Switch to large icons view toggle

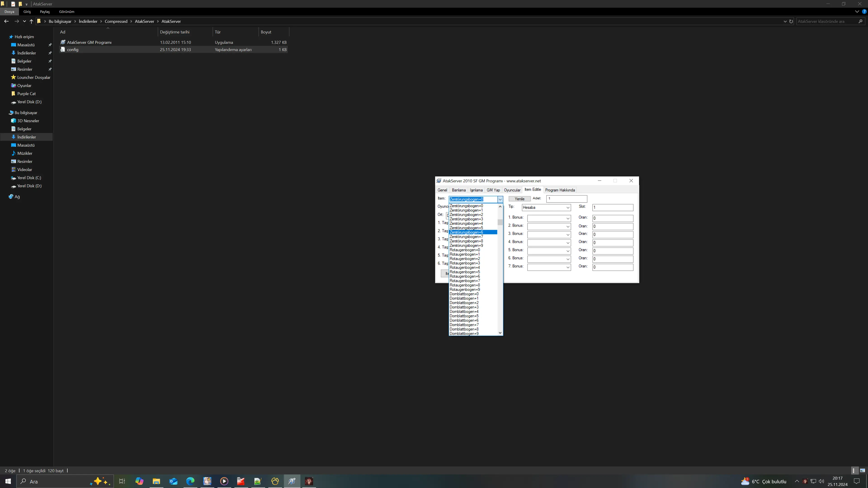[862, 470]
